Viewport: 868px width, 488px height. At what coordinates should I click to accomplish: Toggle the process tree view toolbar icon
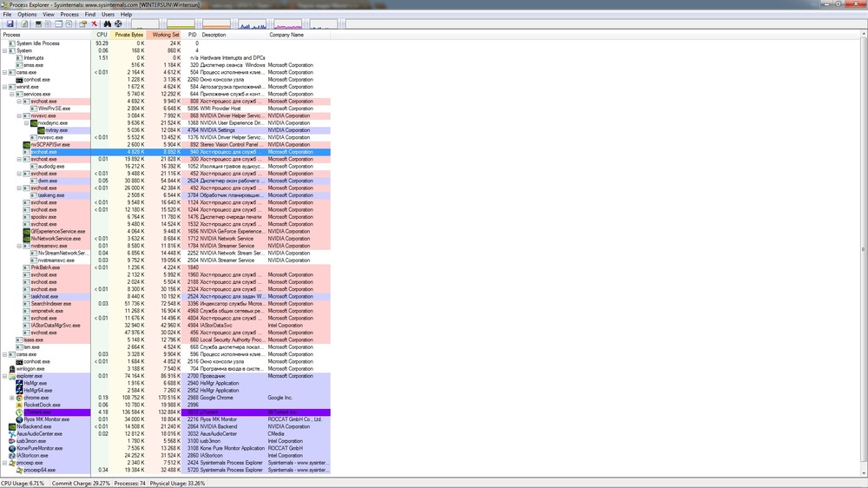point(48,23)
